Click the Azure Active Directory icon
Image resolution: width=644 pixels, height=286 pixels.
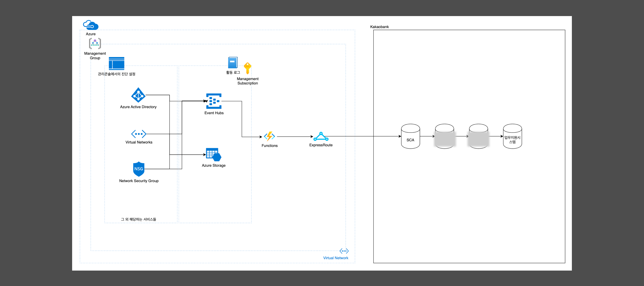pos(138,95)
